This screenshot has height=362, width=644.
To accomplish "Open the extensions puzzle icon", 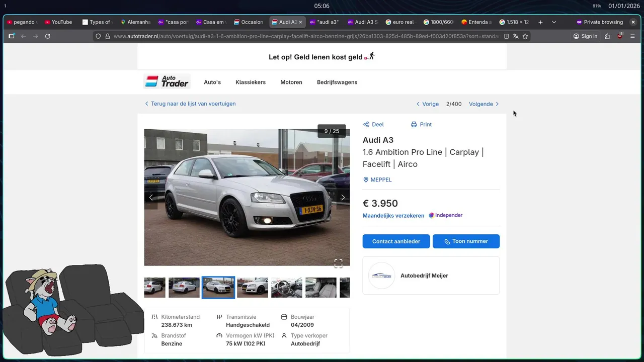I will coord(607,36).
